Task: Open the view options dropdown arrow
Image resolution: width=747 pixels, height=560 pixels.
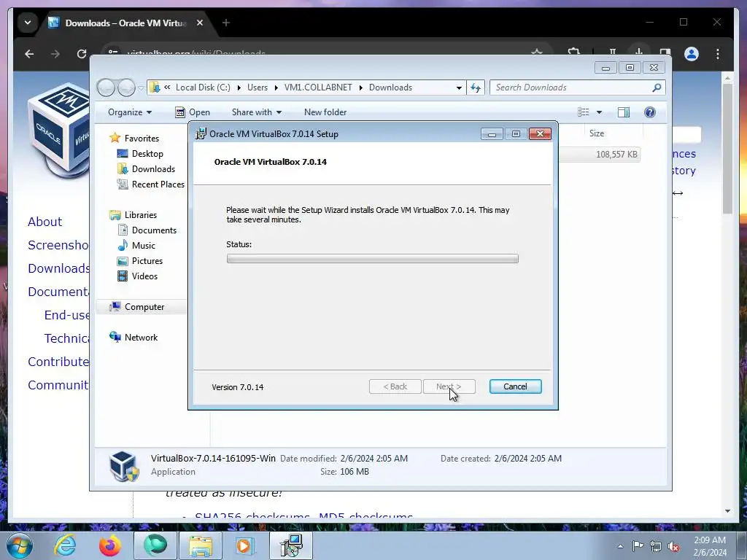Action: pyautogui.click(x=600, y=112)
